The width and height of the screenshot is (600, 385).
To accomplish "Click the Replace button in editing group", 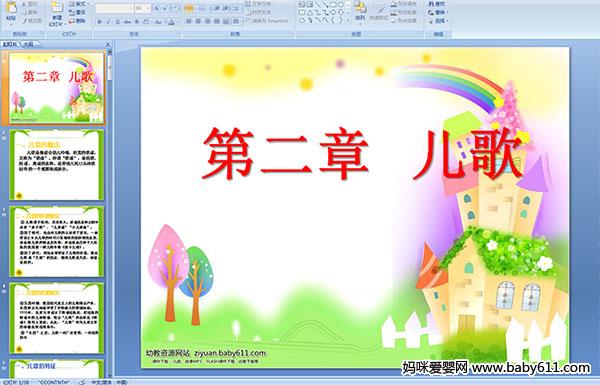I will pyautogui.click(x=437, y=12).
